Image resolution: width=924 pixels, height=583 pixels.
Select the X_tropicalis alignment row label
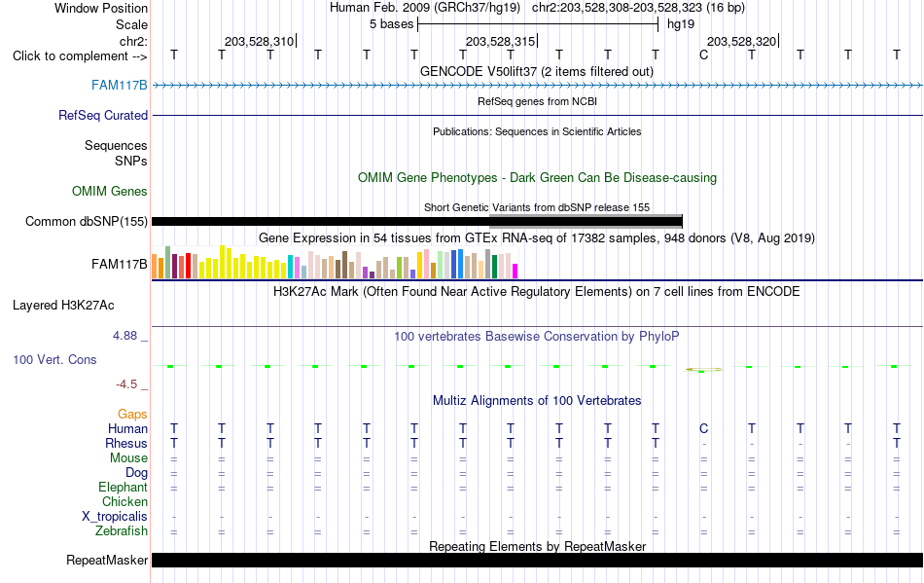point(115,517)
